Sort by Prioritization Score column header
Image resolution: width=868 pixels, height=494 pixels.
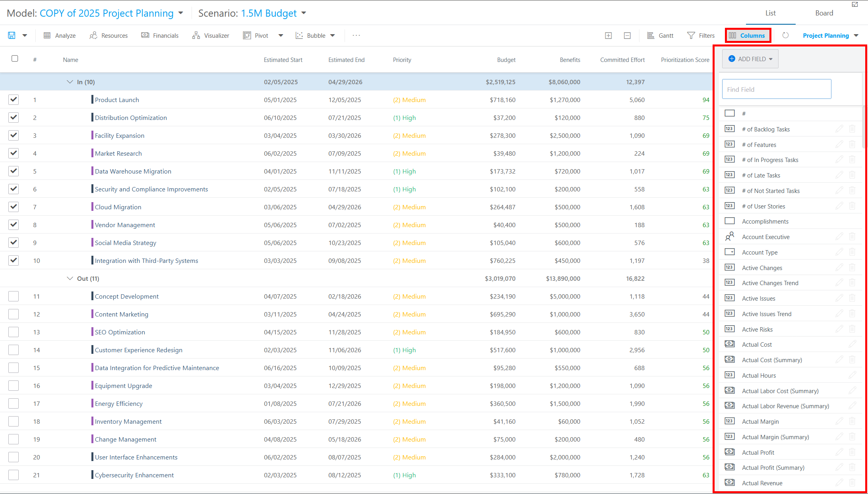point(685,60)
